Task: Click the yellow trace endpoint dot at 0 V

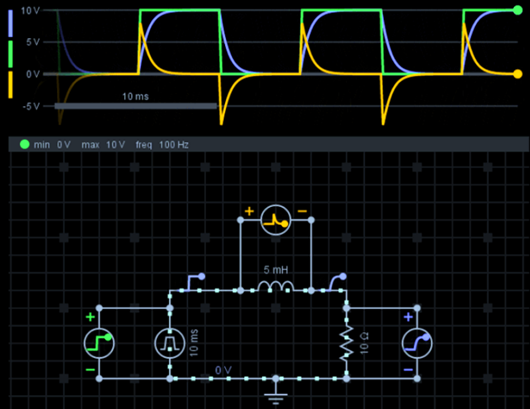Action: (x=517, y=74)
